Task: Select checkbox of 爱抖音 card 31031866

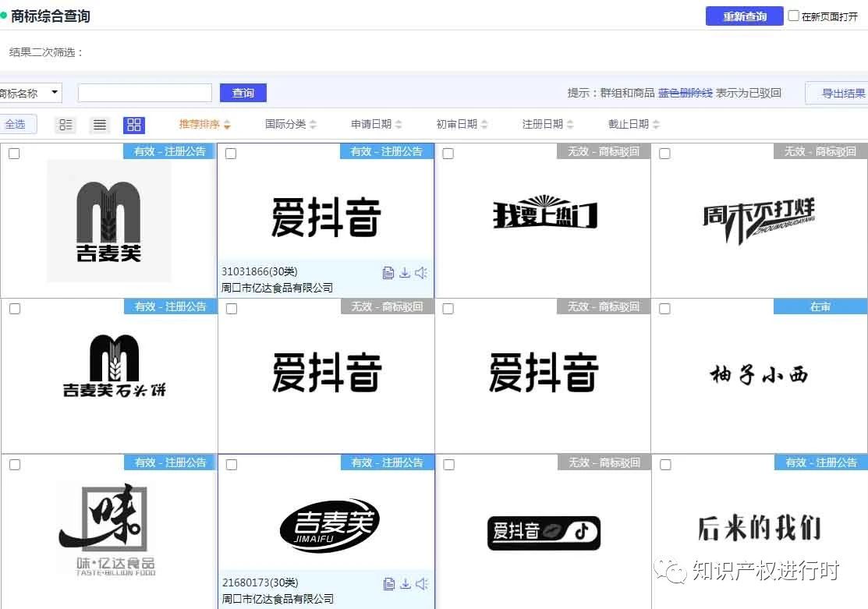Action: click(231, 154)
